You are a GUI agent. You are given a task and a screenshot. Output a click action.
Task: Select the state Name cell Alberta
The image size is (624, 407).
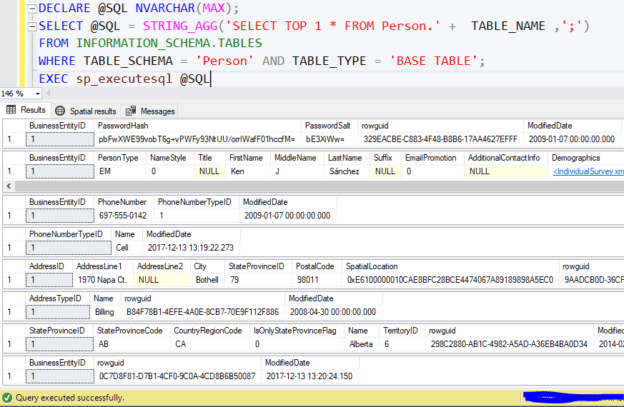coord(361,344)
